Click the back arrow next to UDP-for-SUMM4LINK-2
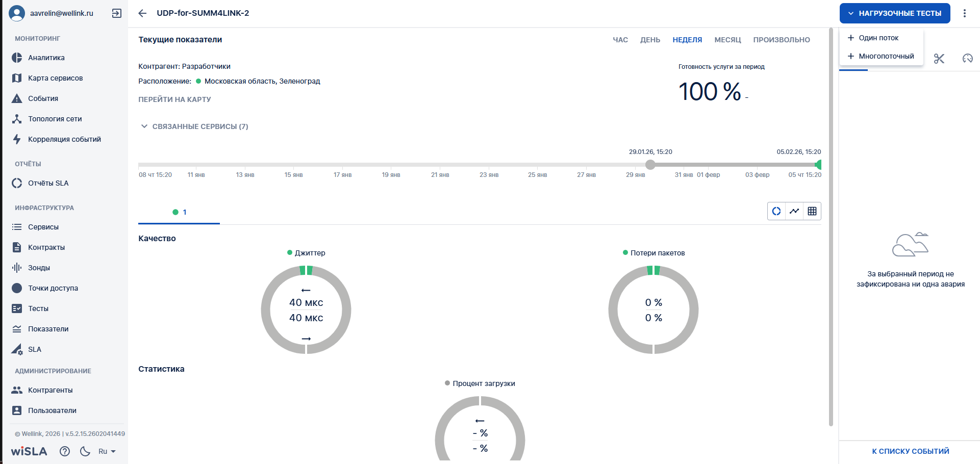Viewport: 980px width, 464px height. pyautogui.click(x=142, y=13)
